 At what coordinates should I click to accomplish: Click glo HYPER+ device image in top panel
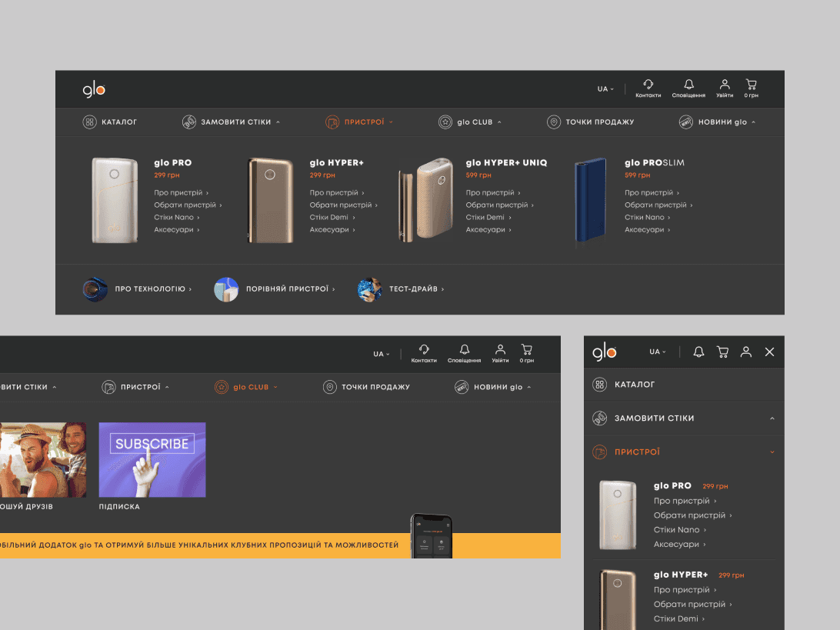click(271, 200)
